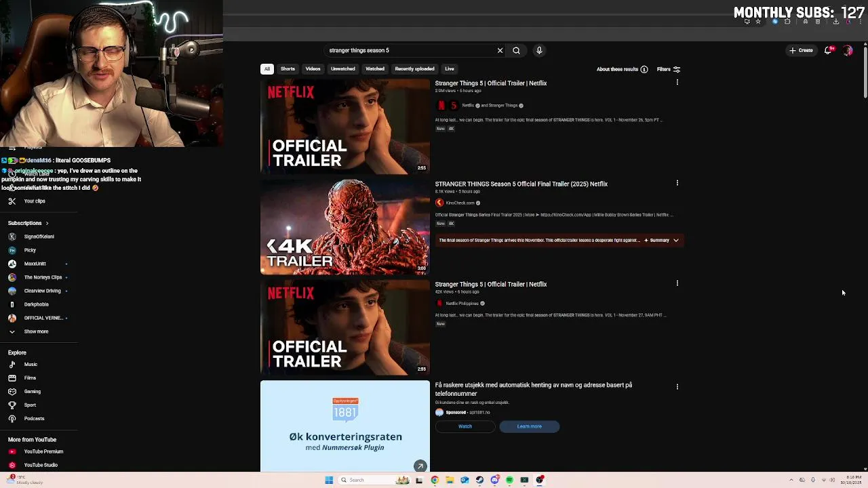Open STRANGER THINGS Season 5 Official Final Trailer title
Image resolution: width=868 pixels, height=488 pixels.
pyautogui.click(x=521, y=184)
